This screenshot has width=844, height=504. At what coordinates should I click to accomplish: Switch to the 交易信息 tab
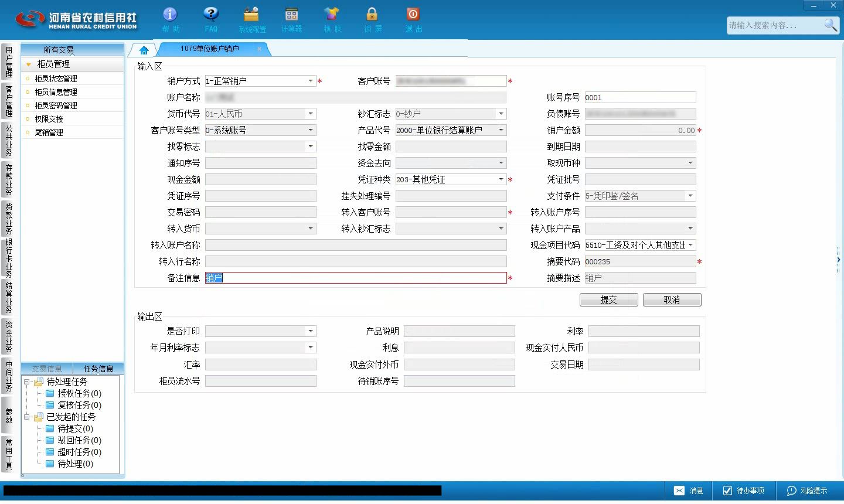tap(47, 369)
